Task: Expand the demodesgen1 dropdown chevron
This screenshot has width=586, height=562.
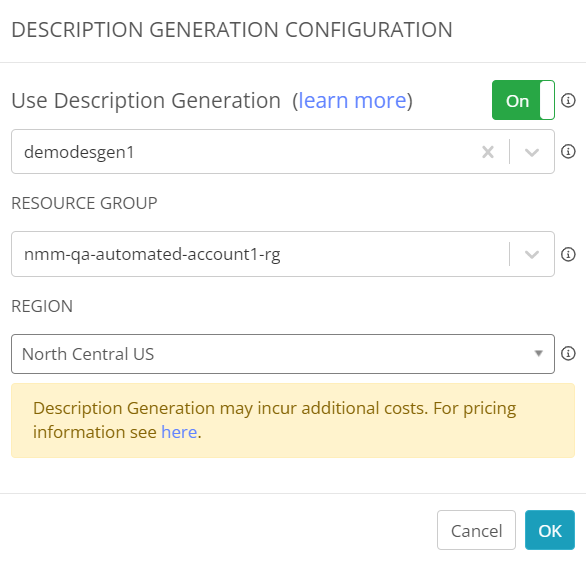Action: (531, 152)
